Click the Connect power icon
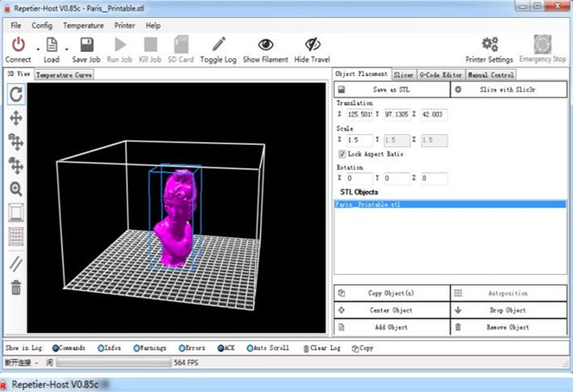 point(18,45)
